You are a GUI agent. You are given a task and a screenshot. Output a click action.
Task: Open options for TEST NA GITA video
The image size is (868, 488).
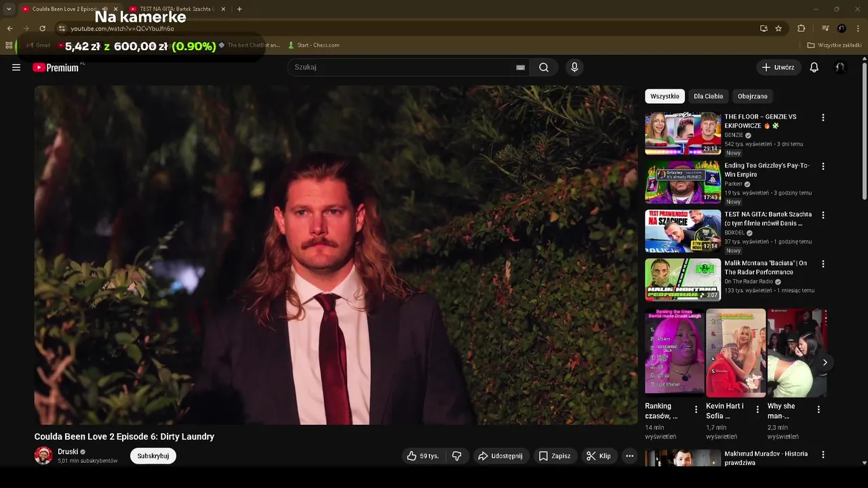(x=823, y=215)
